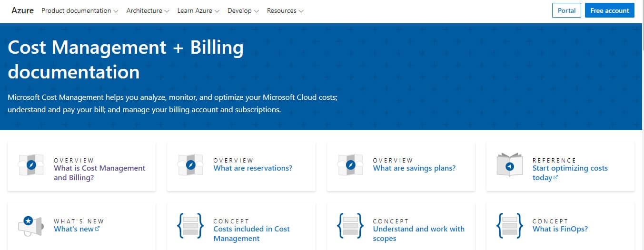Image resolution: width=644 pixels, height=250 pixels.
Task: Open the Architecture dropdown menu
Action: coord(148,10)
